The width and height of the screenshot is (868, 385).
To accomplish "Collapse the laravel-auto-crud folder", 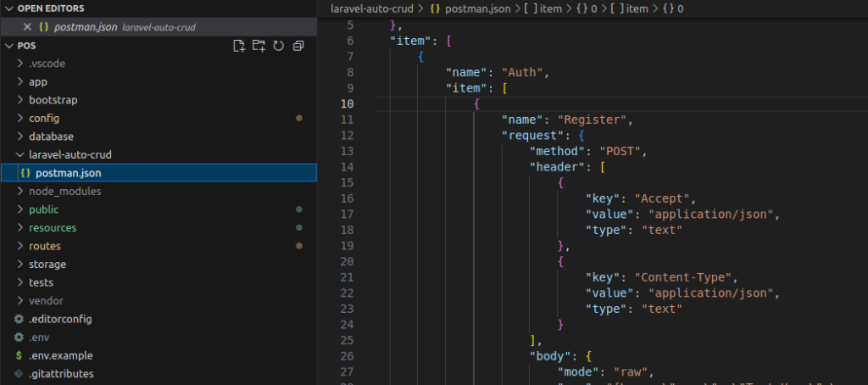I will pos(70,155).
